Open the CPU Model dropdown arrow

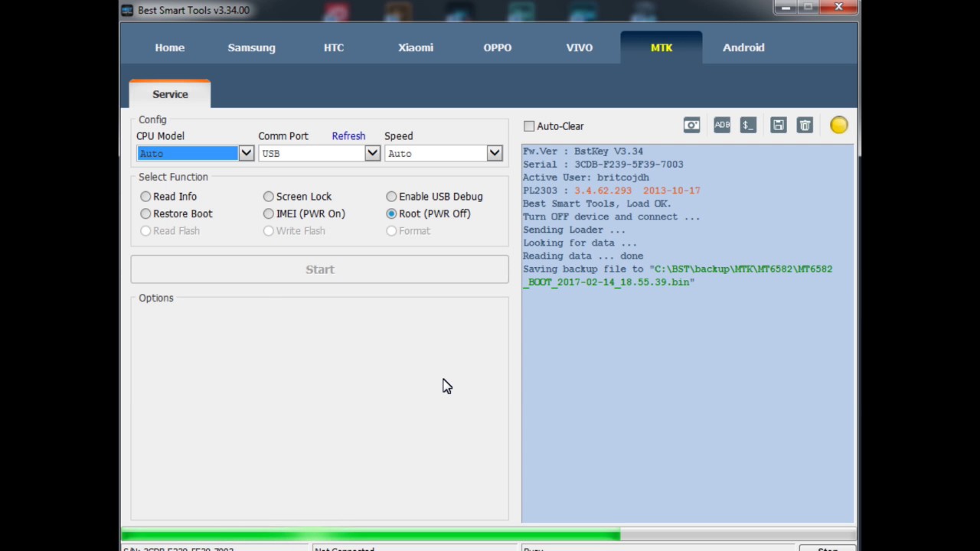[246, 153]
